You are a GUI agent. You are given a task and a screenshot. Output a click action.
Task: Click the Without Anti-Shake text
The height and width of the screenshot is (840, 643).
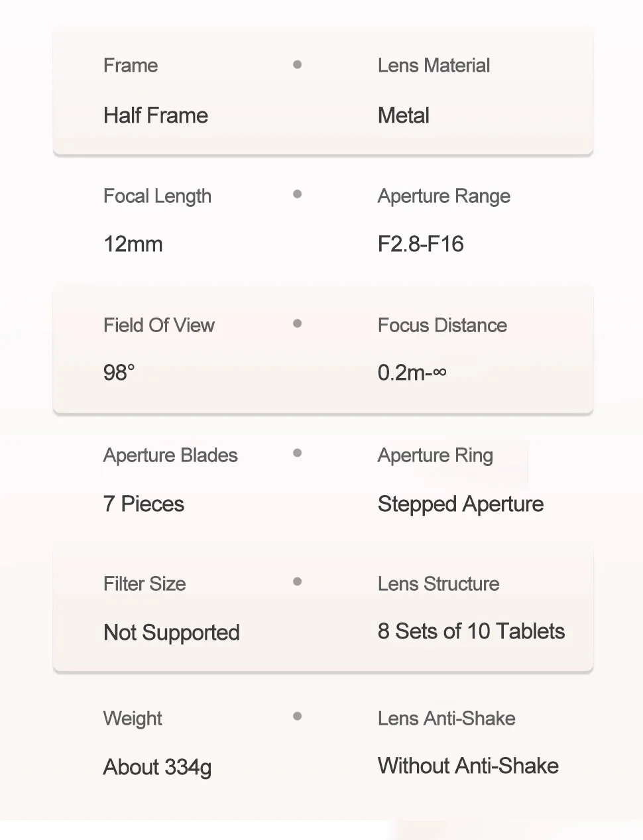click(x=468, y=766)
